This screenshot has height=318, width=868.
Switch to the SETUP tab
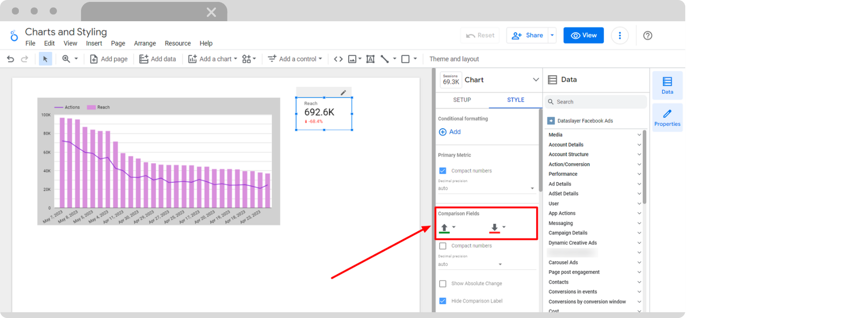pos(462,100)
